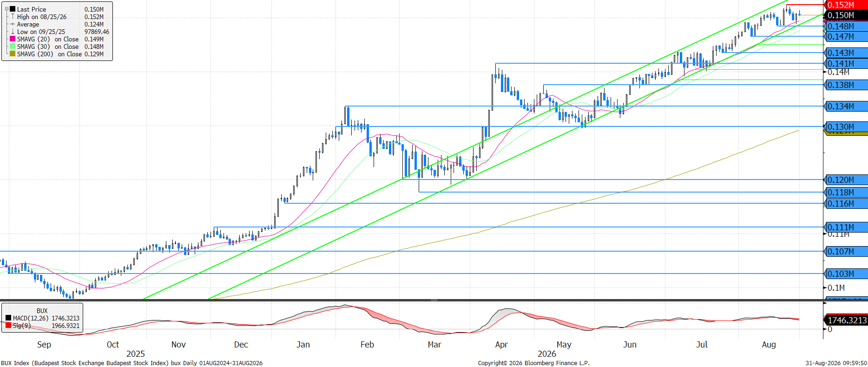Collapse the Last Price legend tree
868x367 pixels.
coord(7,9)
